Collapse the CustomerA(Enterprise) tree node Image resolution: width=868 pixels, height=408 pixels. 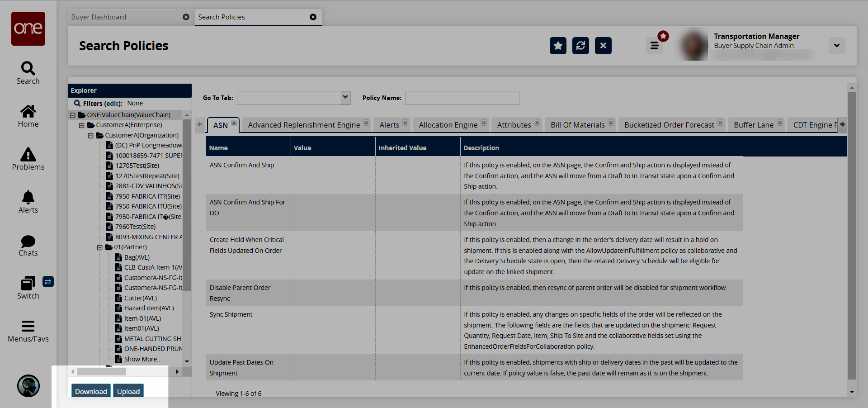click(82, 125)
